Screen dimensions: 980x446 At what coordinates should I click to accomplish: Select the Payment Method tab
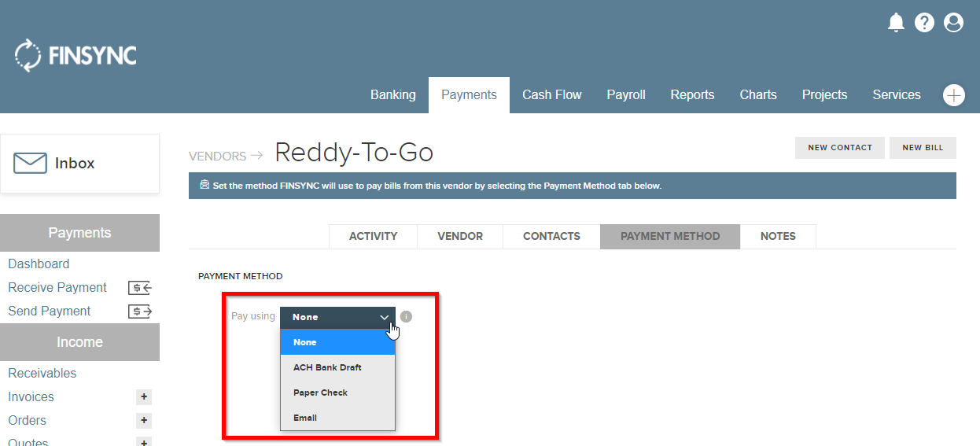670,236
